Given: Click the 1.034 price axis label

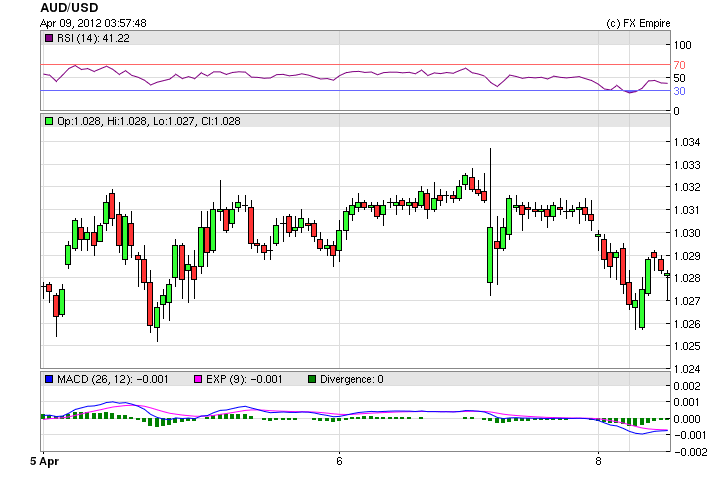Looking at the screenshot, I should pyautogui.click(x=687, y=142).
